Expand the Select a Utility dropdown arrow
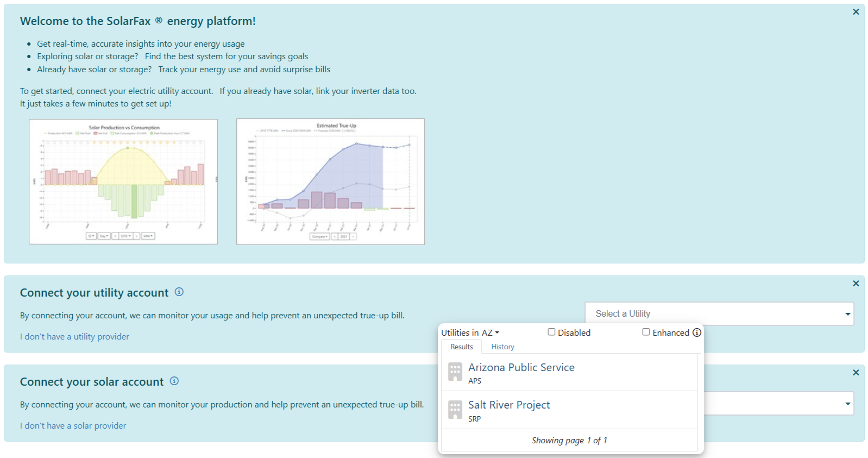868x458 pixels. point(847,314)
